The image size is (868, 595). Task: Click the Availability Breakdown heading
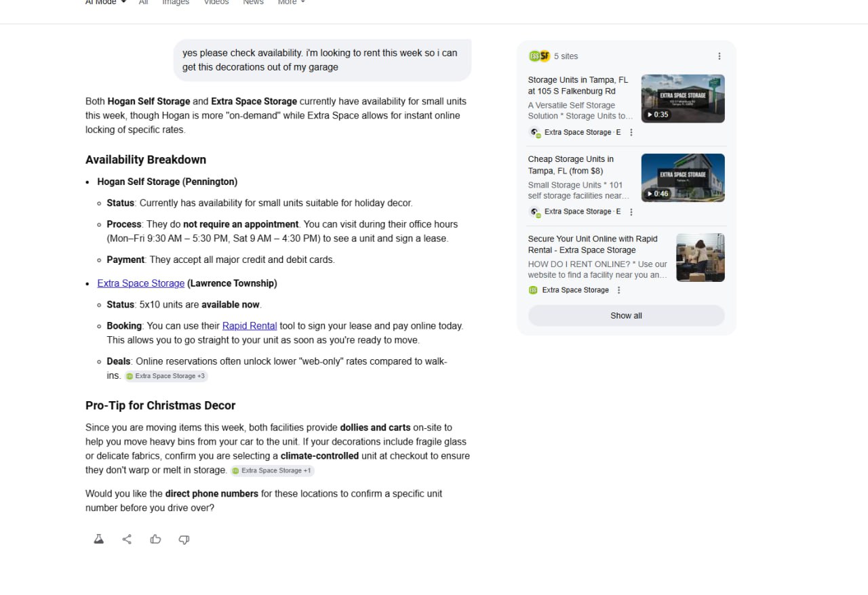click(x=146, y=160)
